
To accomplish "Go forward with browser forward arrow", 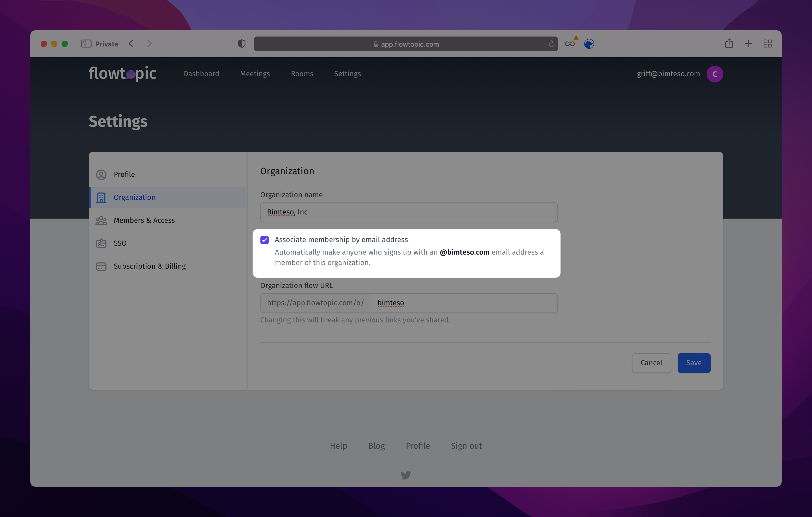I will pyautogui.click(x=150, y=44).
